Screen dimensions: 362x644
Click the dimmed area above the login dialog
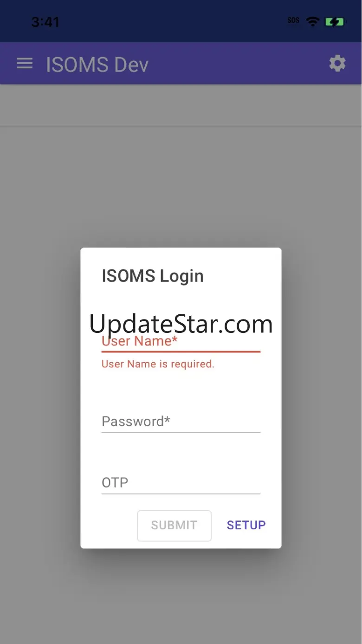(x=181, y=186)
